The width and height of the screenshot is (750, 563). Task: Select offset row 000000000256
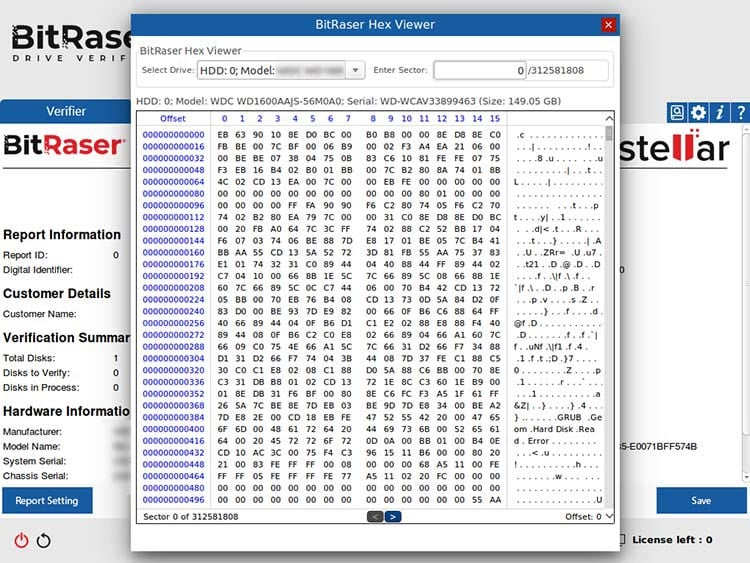(x=173, y=323)
